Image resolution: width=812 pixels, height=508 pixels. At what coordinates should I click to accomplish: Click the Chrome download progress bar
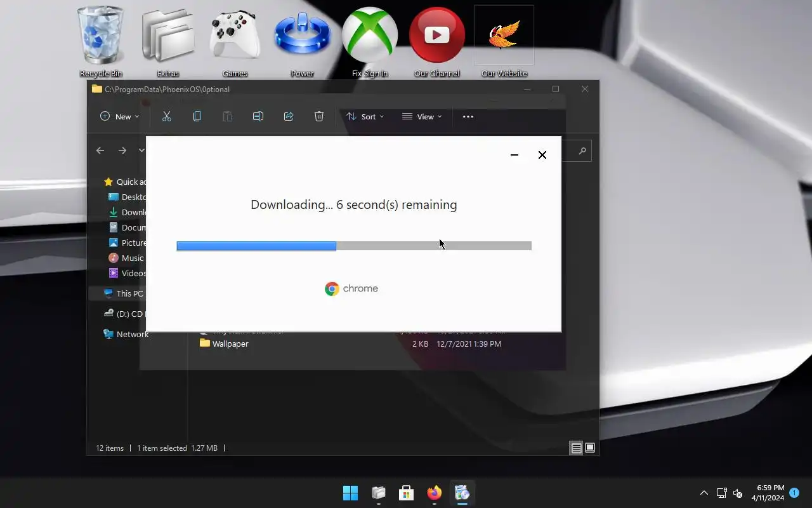point(354,246)
